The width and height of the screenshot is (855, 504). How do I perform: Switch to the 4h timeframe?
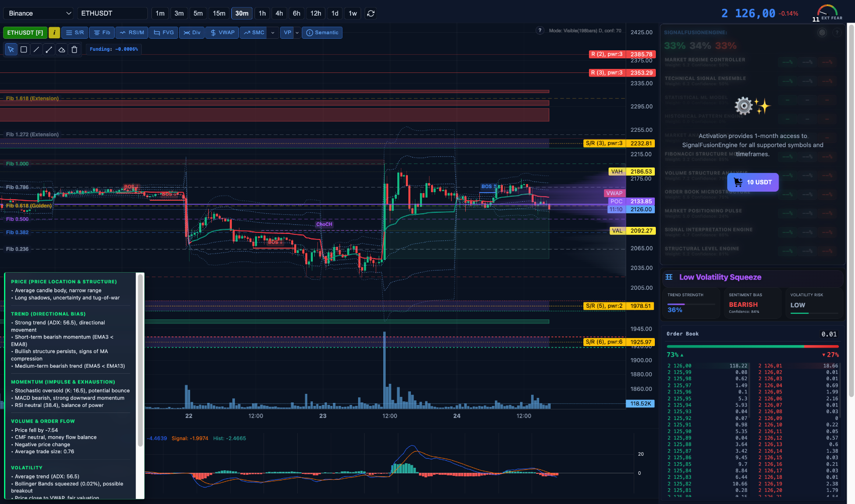(x=279, y=14)
